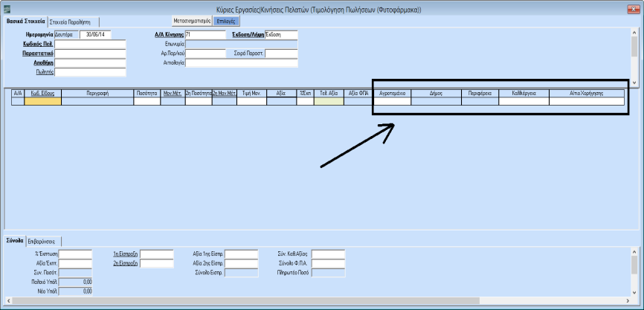Open the Στοιχεία Παραλήπτη tab

click(x=73, y=22)
